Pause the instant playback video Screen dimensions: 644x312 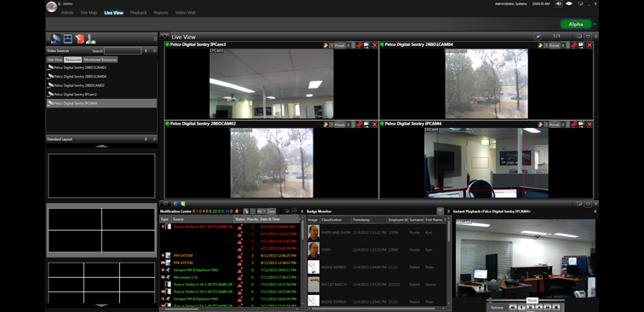click(x=530, y=307)
